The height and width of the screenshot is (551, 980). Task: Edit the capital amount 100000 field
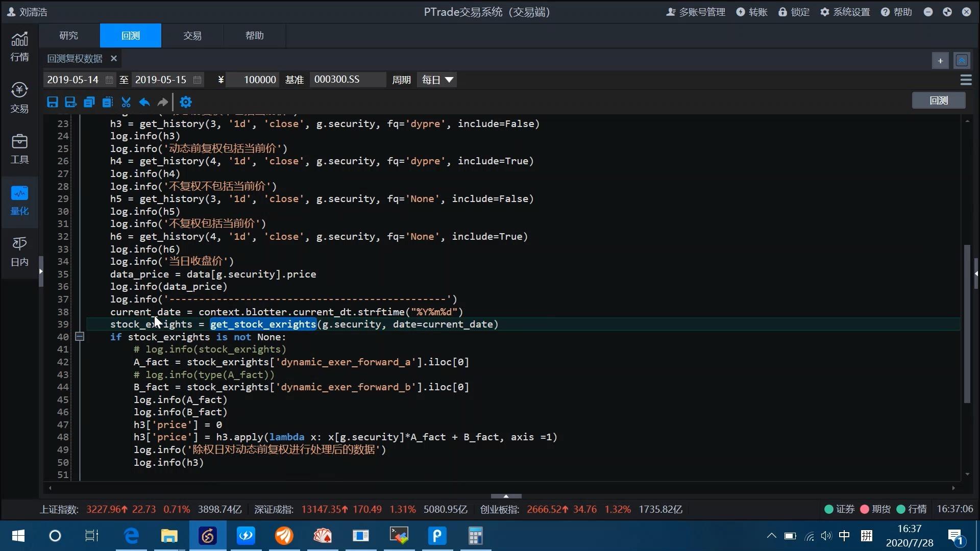pos(253,80)
